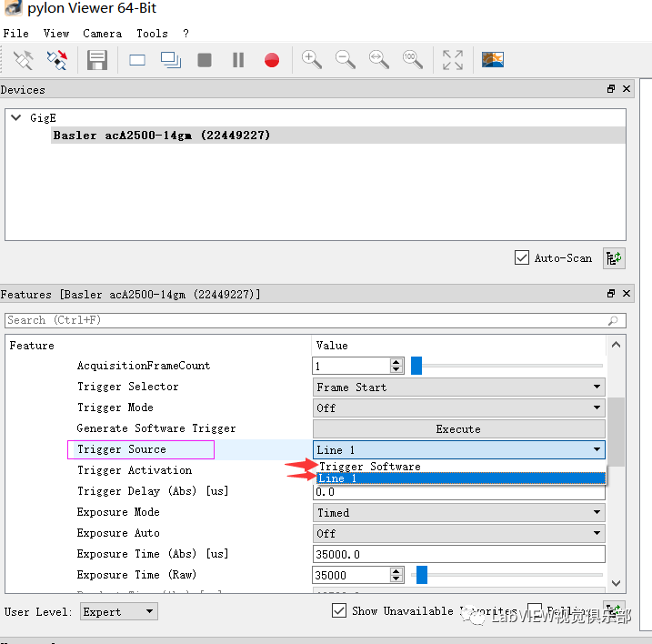Choose Trigger Software from the list
Image resolution: width=652 pixels, height=644 pixels.
pos(461,467)
